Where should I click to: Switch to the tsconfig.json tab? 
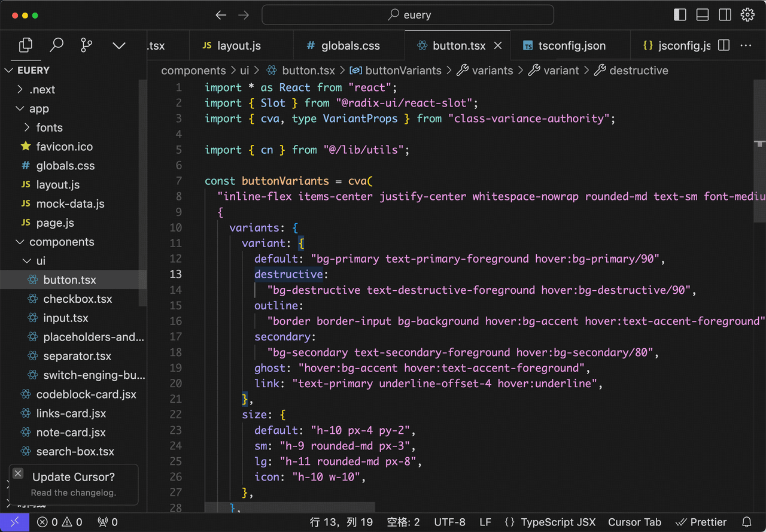pos(570,45)
